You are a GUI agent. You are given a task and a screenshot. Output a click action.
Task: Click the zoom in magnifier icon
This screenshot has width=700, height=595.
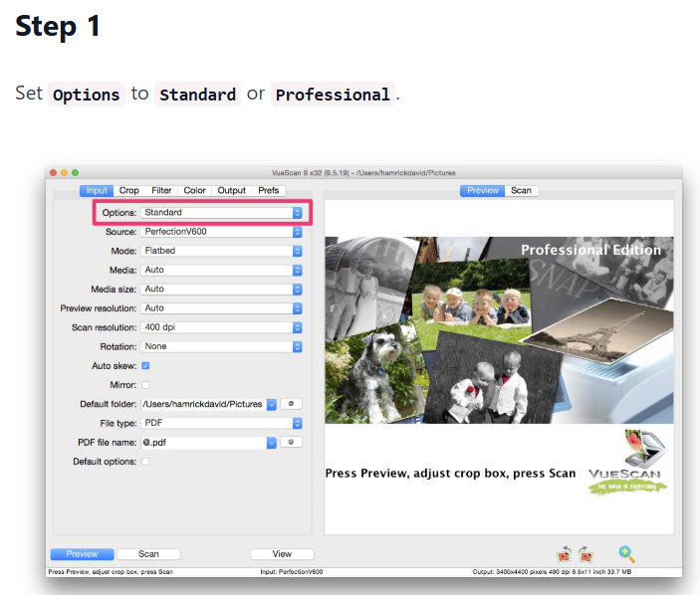tap(626, 553)
